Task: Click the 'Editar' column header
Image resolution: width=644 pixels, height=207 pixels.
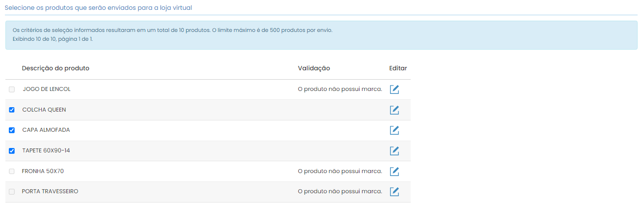Action: 398,68
